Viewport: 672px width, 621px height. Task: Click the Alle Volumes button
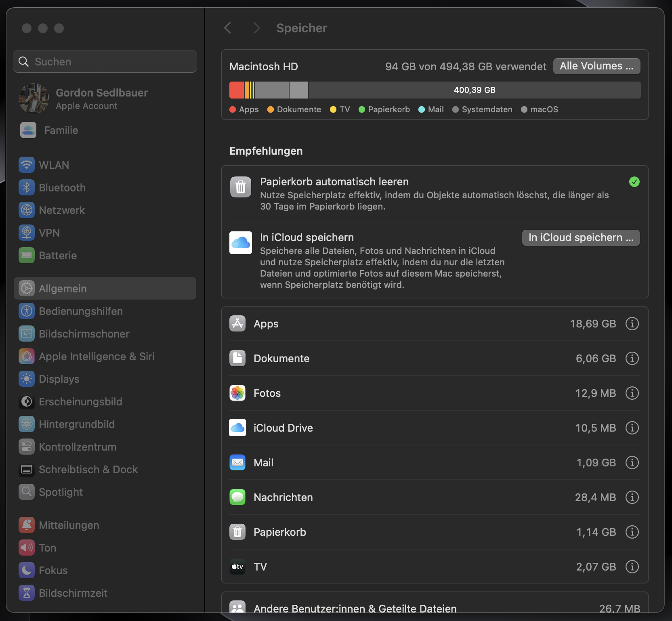(596, 66)
